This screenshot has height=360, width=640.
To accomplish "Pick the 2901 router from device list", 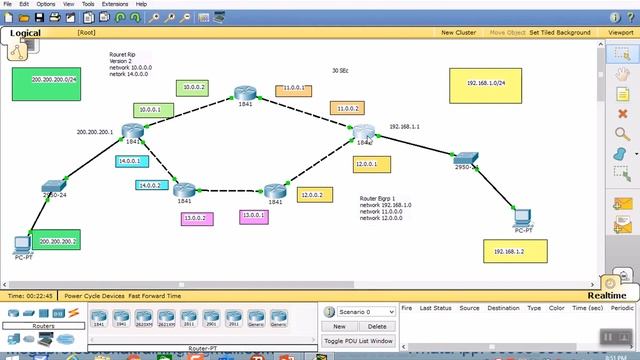I will (211, 318).
